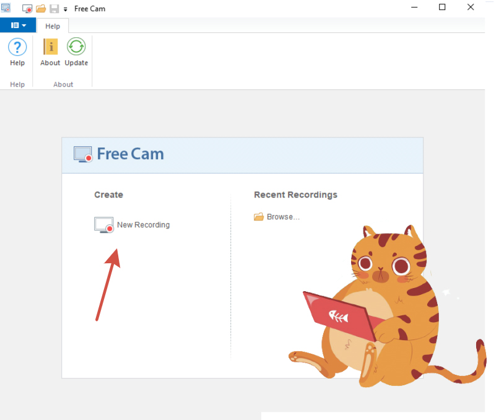504x420 pixels.
Task: Open the About book icon
Action: click(x=50, y=47)
